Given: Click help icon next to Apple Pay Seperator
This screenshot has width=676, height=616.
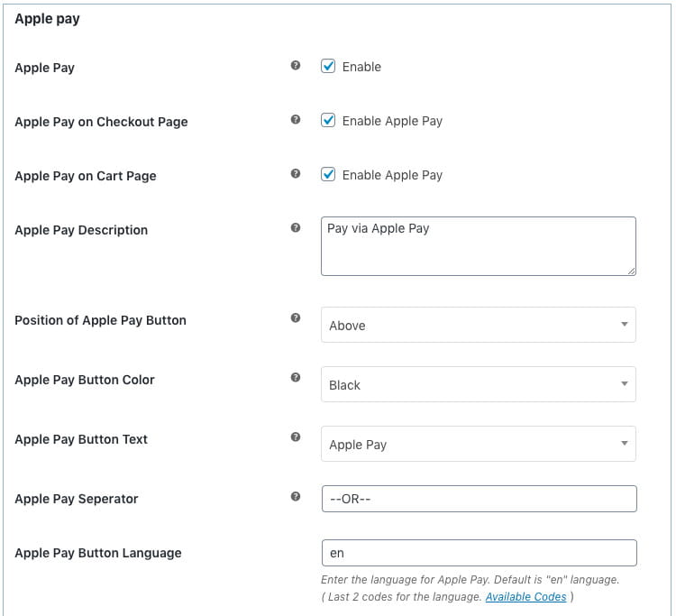Looking at the screenshot, I should click(296, 497).
